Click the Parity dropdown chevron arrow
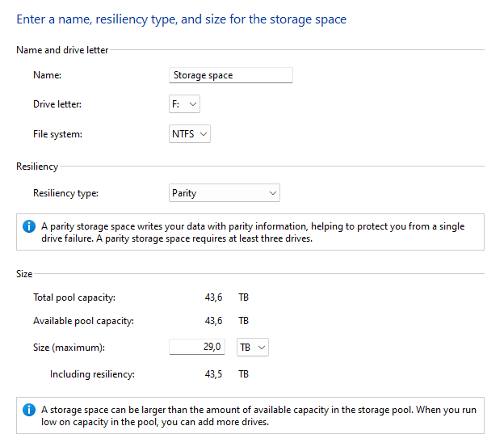 pos(273,193)
